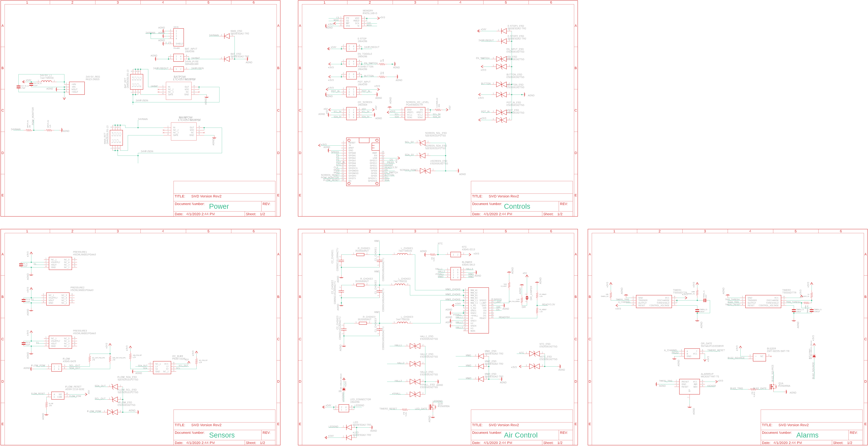The width and height of the screenshot is (868, 446).
Task: Select the 24VIN input connector block
Action: click(179, 37)
